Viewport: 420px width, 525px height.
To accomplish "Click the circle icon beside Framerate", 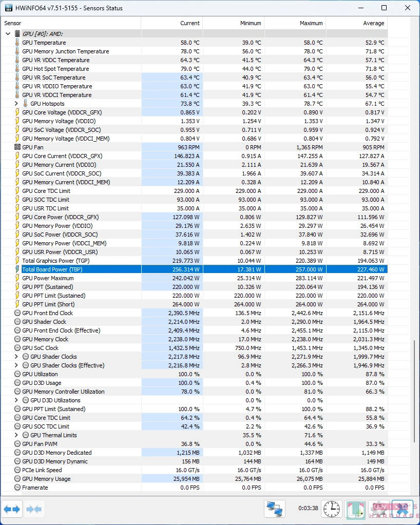I will (x=17, y=488).
